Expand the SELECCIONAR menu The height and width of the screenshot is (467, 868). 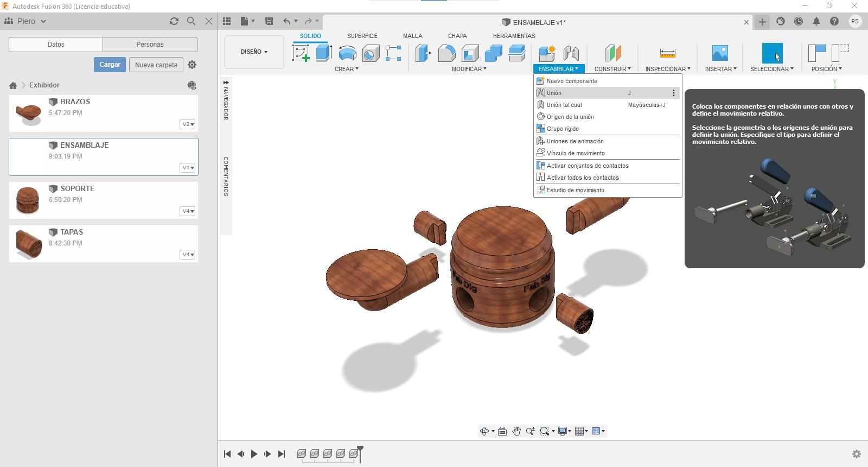(x=772, y=69)
